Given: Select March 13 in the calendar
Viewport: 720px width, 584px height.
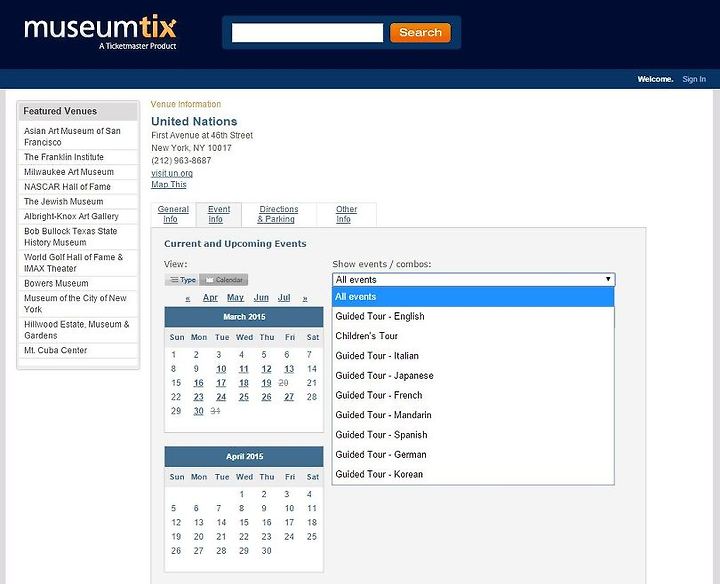Looking at the screenshot, I should pyautogui.click(x=289, y=369).
